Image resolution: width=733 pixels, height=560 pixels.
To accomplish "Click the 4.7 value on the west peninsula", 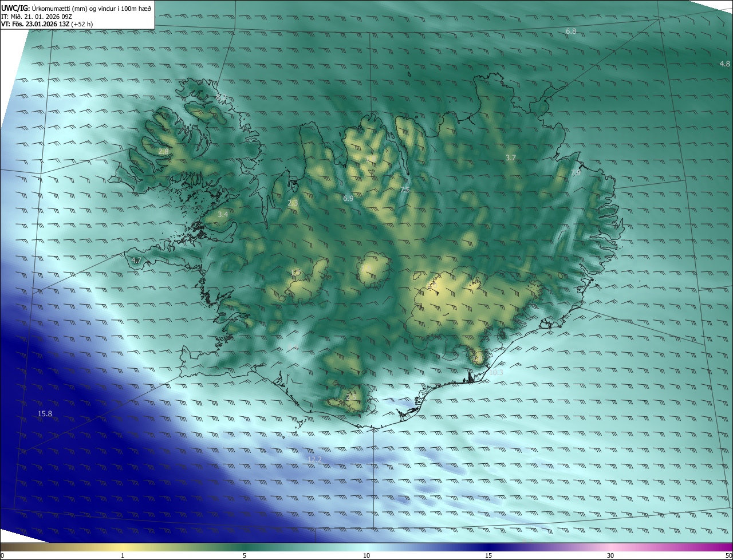I will click(x=136, y=261).
